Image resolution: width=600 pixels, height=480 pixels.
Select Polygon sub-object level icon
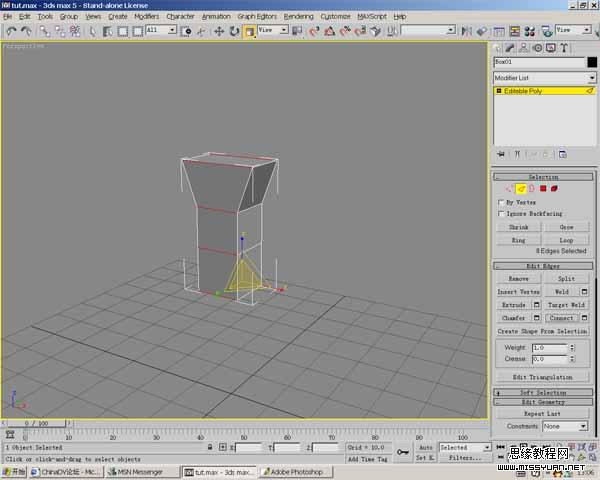543,188
